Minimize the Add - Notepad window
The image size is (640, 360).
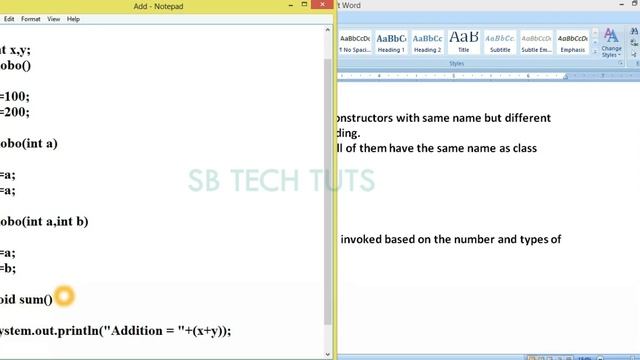point(291,4)
